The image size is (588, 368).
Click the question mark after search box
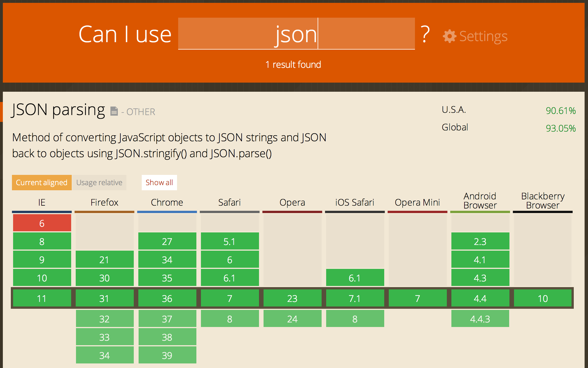(x=425, y=35)
